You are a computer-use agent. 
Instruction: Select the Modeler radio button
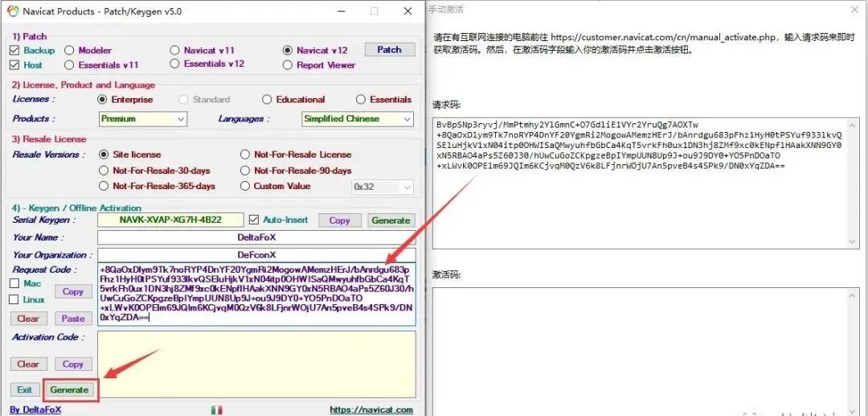tap(69, 51)
